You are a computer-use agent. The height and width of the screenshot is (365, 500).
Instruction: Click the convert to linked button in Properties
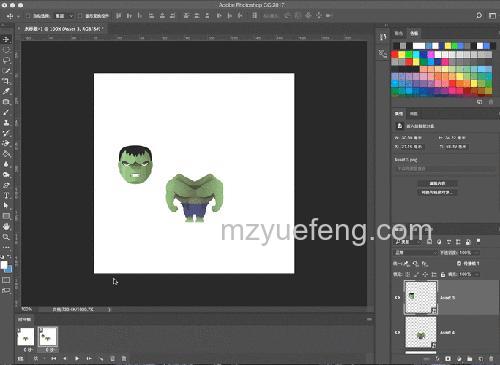click(437, 193)
